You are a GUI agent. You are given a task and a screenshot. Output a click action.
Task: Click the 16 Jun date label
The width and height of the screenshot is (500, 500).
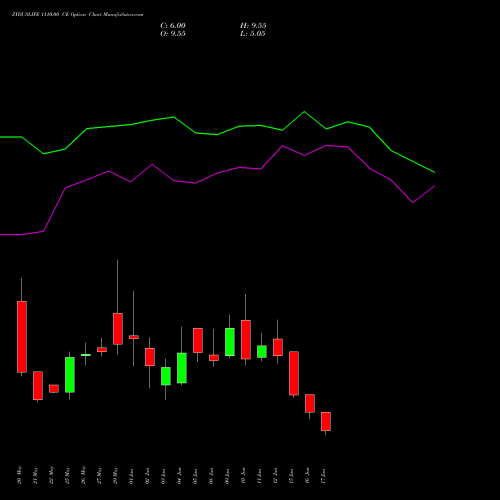(x=308, y=476)
